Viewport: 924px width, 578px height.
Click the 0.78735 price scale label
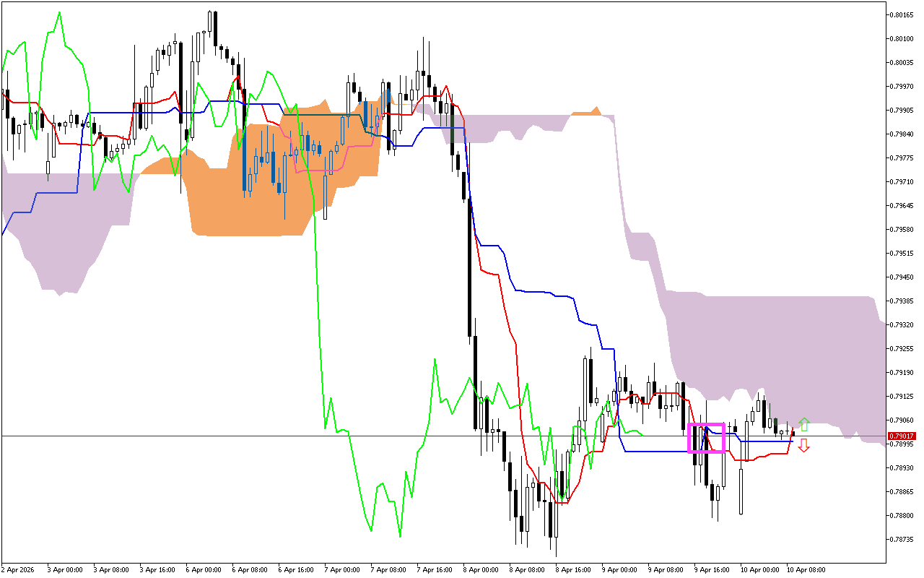[x=902, y=539]
